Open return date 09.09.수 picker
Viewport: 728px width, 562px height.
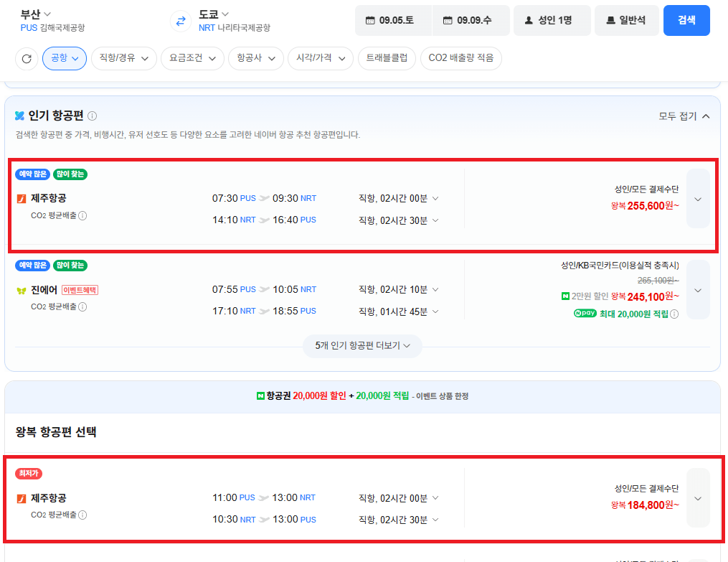pos(471,20)
